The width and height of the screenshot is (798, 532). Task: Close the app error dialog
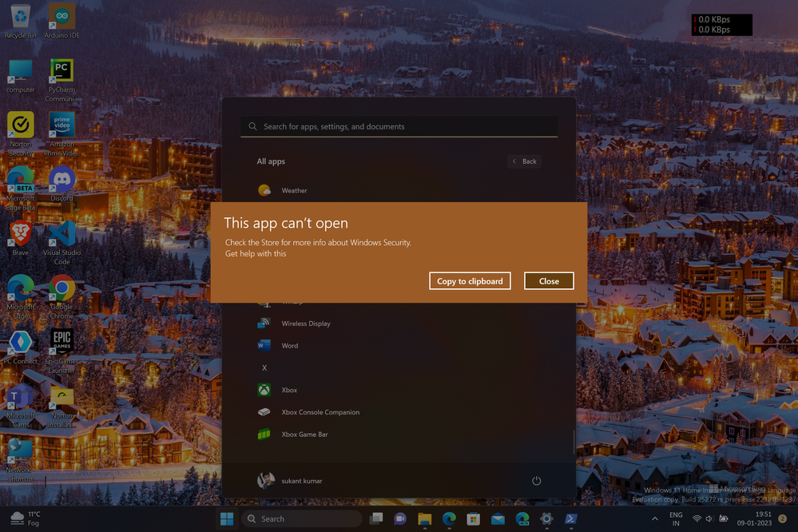(x=549, y=280)
